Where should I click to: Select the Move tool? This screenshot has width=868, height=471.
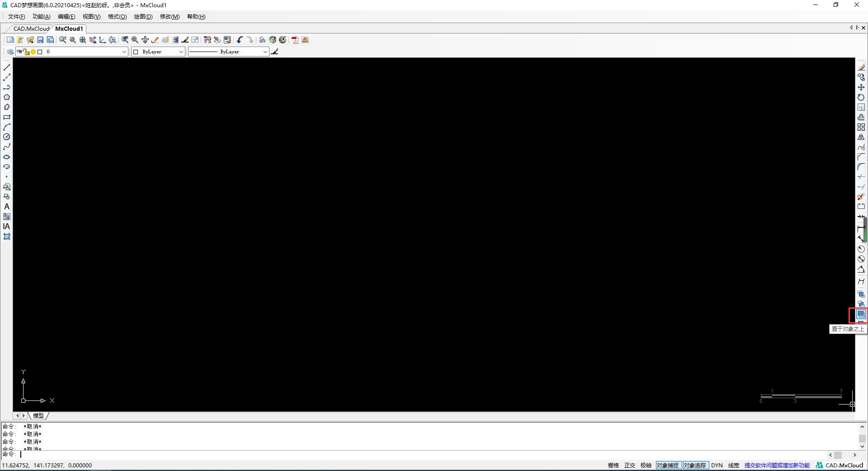[x=861, y=87]
